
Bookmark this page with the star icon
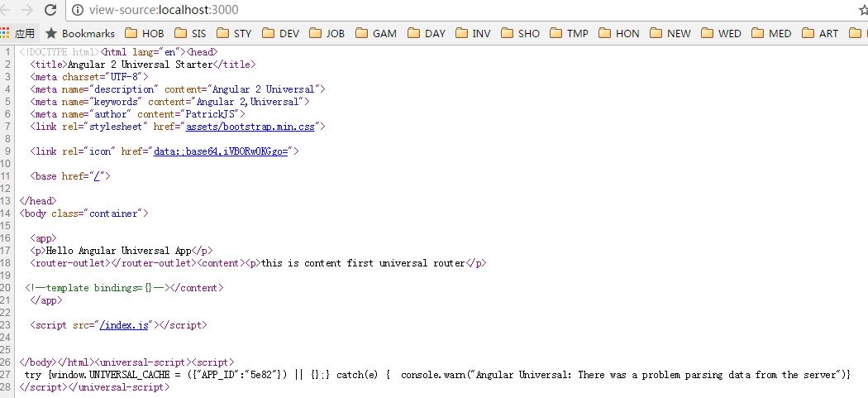coord(862,10)
